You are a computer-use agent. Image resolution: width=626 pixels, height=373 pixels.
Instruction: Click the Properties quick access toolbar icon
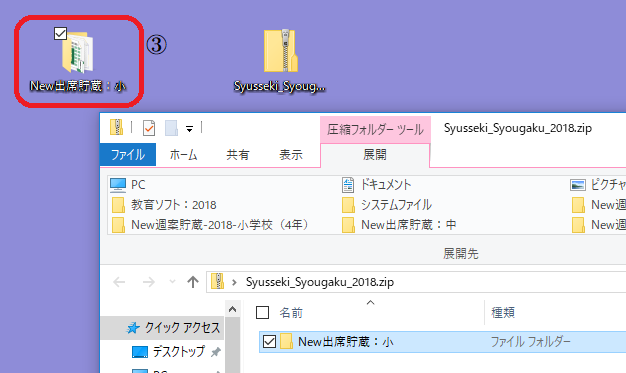coord(149,128)
